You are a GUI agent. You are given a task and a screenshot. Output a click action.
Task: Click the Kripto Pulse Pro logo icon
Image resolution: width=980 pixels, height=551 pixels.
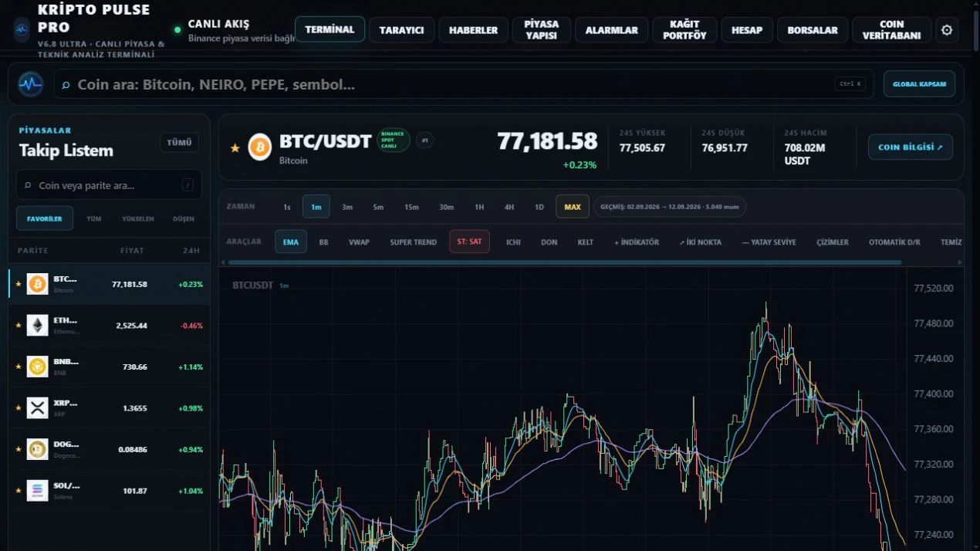click(22, 30)
